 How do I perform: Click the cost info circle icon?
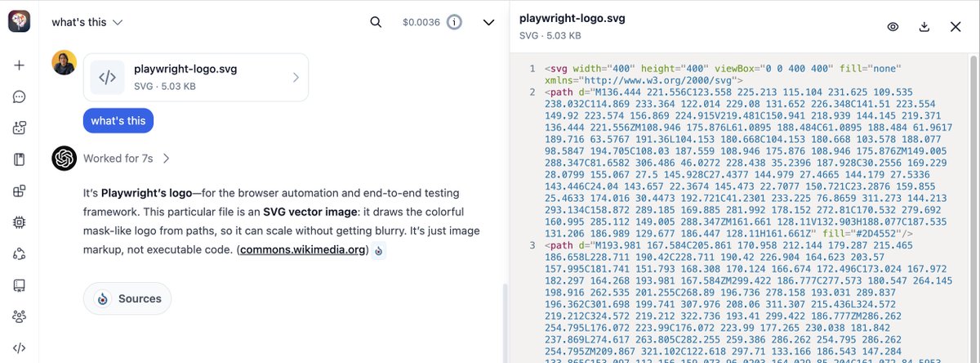[x=454, y=22]
